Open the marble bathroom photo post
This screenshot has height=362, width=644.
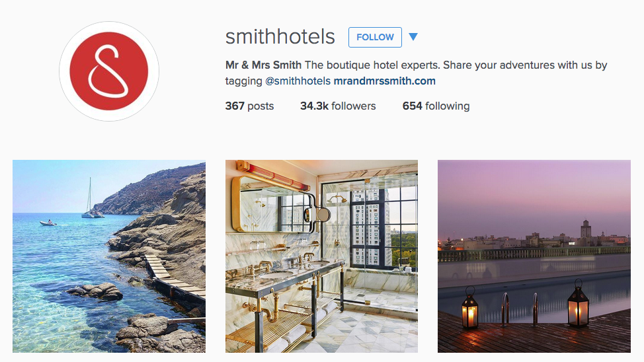coord(321,256)
